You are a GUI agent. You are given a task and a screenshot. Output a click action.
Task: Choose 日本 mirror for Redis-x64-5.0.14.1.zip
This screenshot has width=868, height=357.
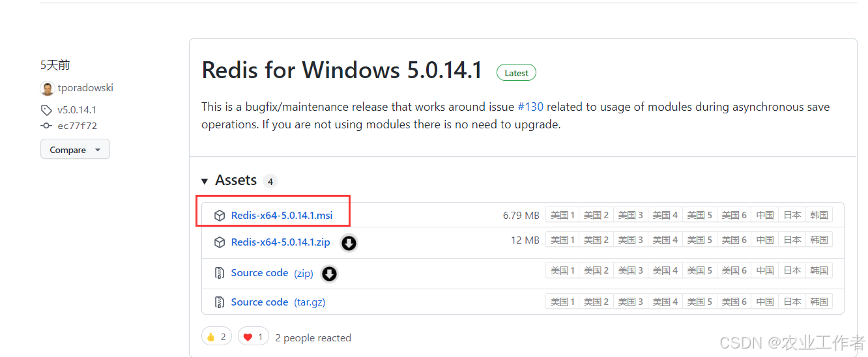pos(792,240)
